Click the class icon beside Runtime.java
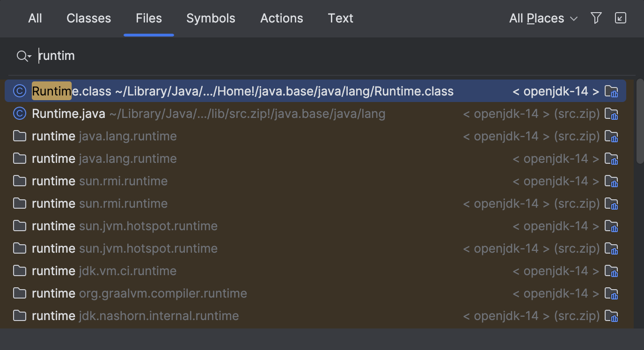 click(x=19, y=114)
